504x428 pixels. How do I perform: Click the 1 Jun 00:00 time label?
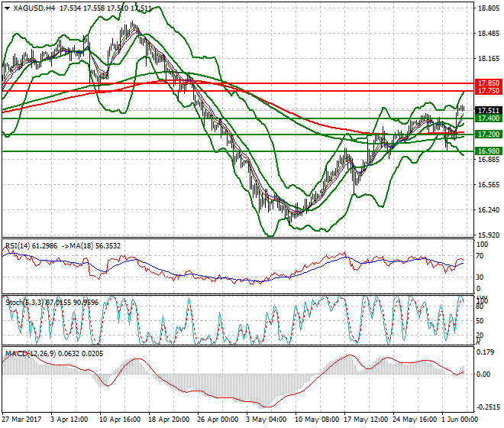pos(460,420)
